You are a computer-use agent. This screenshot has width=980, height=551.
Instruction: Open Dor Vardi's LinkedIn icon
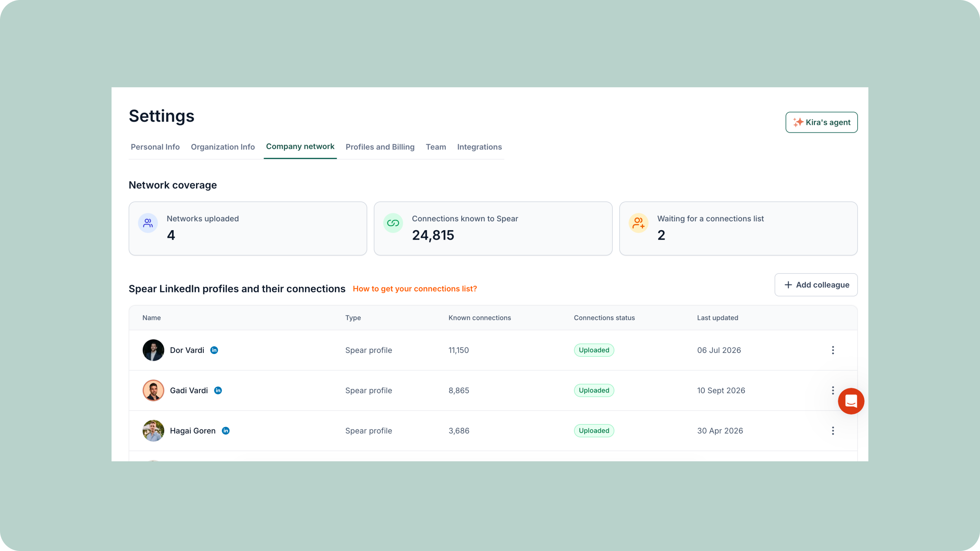(214, 350)
